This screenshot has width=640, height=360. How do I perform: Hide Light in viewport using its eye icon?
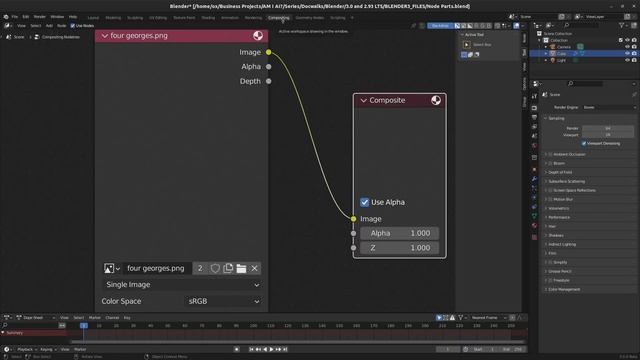[627, 60]
